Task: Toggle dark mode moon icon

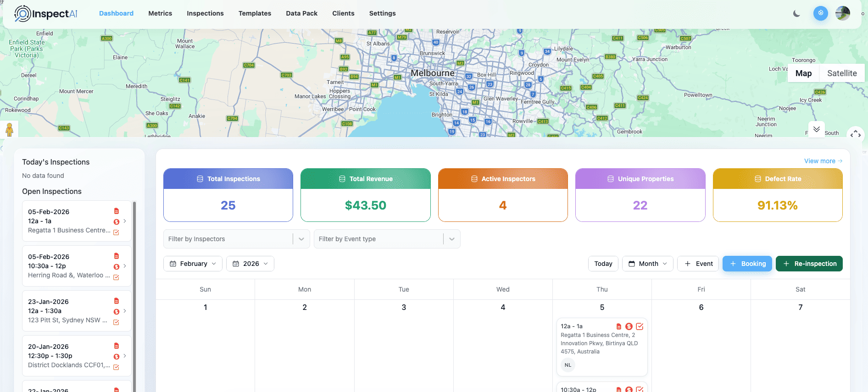Action: point(796,13)
